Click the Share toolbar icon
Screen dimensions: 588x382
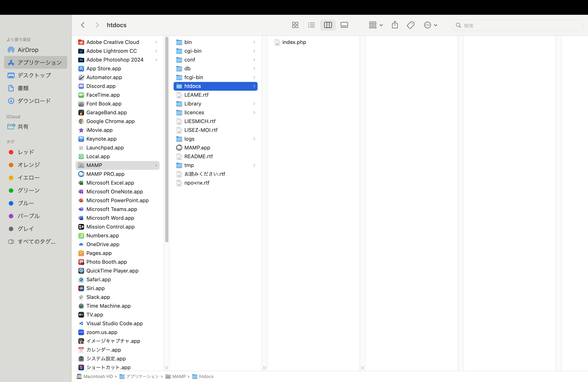(x=395, y=25)
